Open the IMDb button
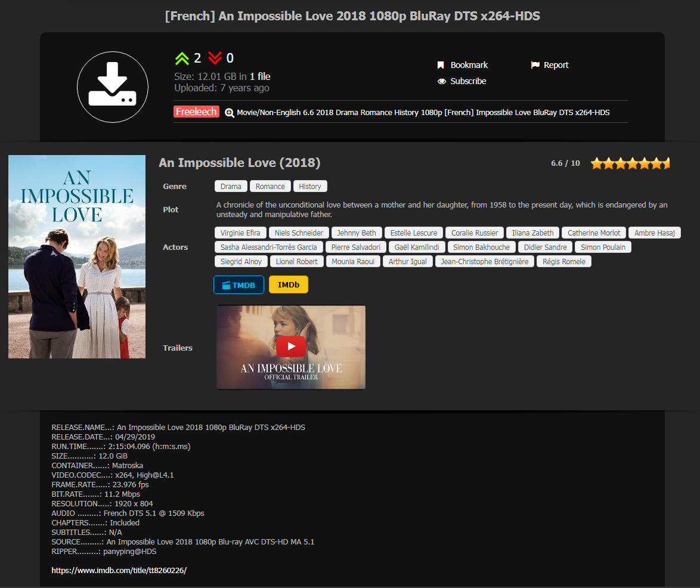 tap(289, 285)
